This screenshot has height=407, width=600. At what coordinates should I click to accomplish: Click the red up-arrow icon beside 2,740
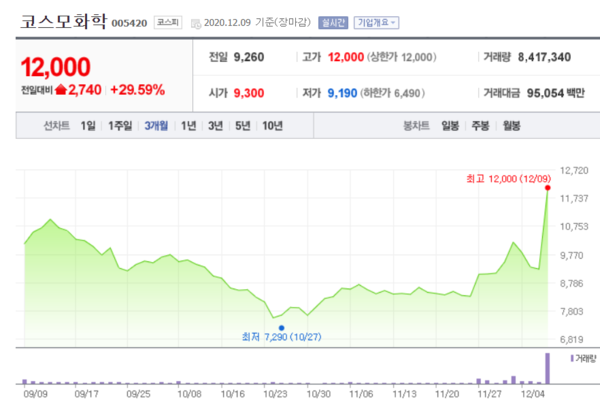61,90
